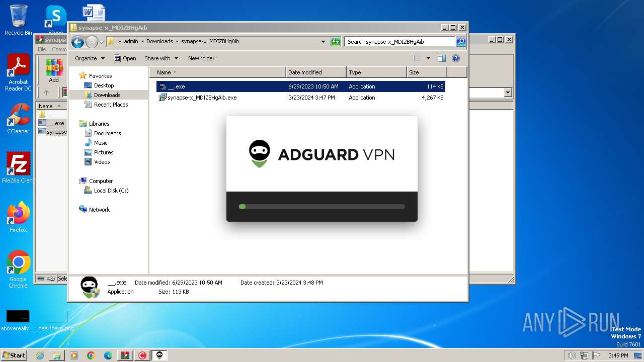Open the Videos library
This screenshot has width=644, height=362.
(102, 162)
